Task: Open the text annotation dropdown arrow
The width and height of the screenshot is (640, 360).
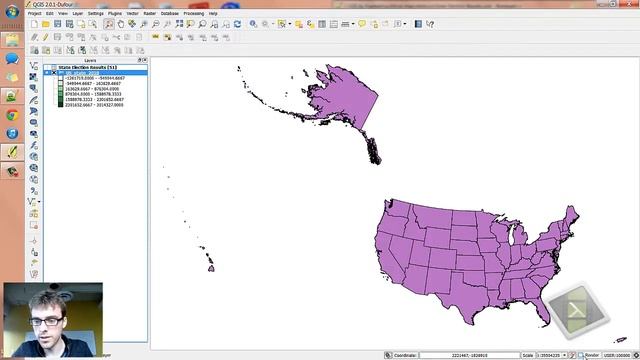Action: pos(405,24)
